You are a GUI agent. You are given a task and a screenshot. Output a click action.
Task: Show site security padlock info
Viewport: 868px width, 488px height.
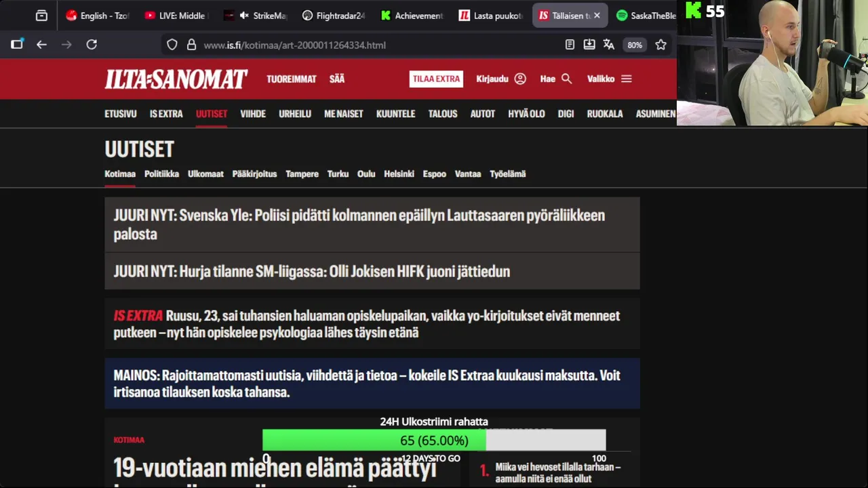[x=191, y=45]
